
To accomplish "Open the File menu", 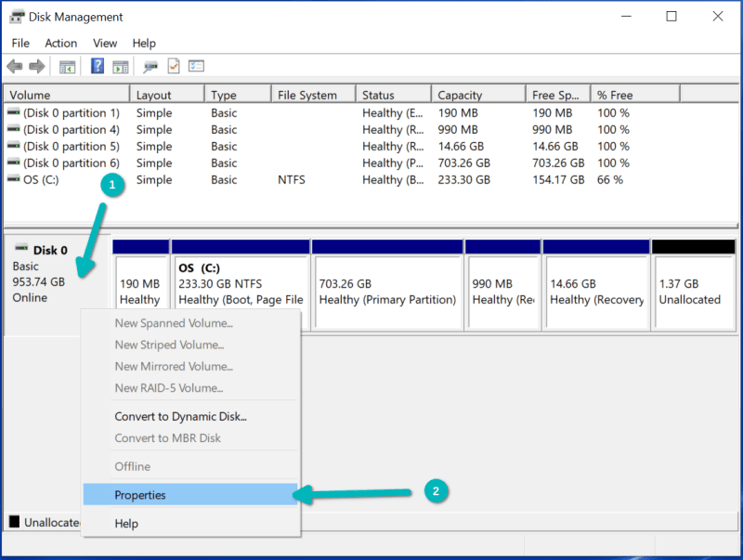I will 20,43.
